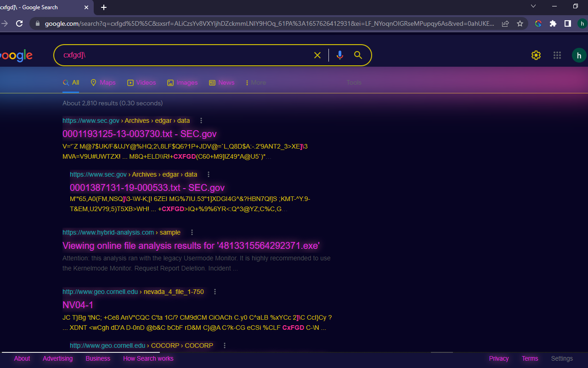Open Google settings gear icon
Screen dimensions: 588x368
pyautogui.click(x=536, y=55)
